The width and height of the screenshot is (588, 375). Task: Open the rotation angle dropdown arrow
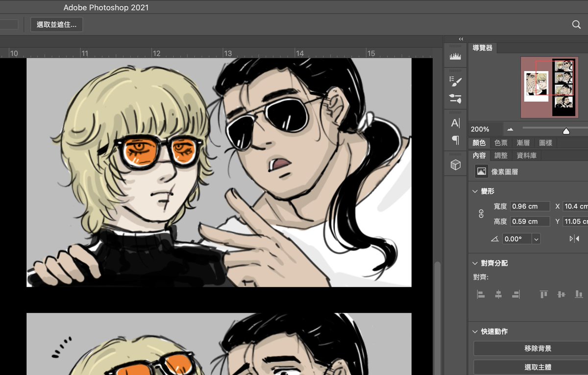tap(536, 239)
